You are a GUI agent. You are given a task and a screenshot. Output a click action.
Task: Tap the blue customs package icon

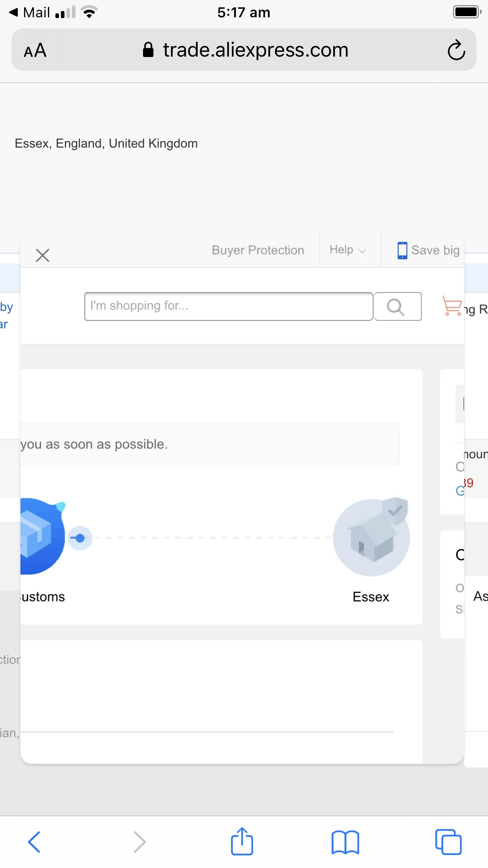(42, 537)
